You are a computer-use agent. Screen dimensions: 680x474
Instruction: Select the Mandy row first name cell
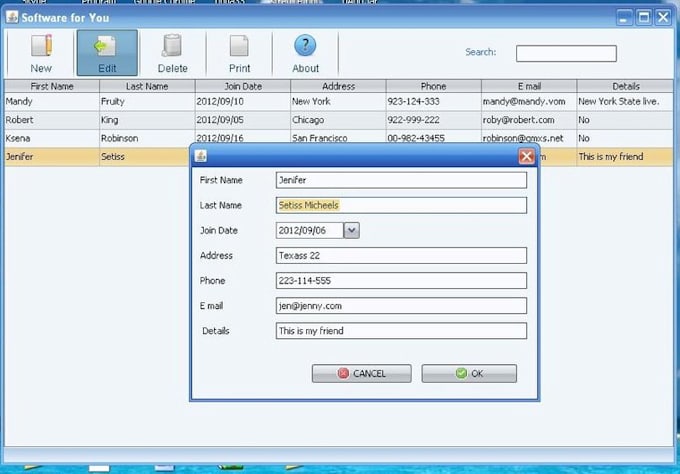click(x=52, y=101)
